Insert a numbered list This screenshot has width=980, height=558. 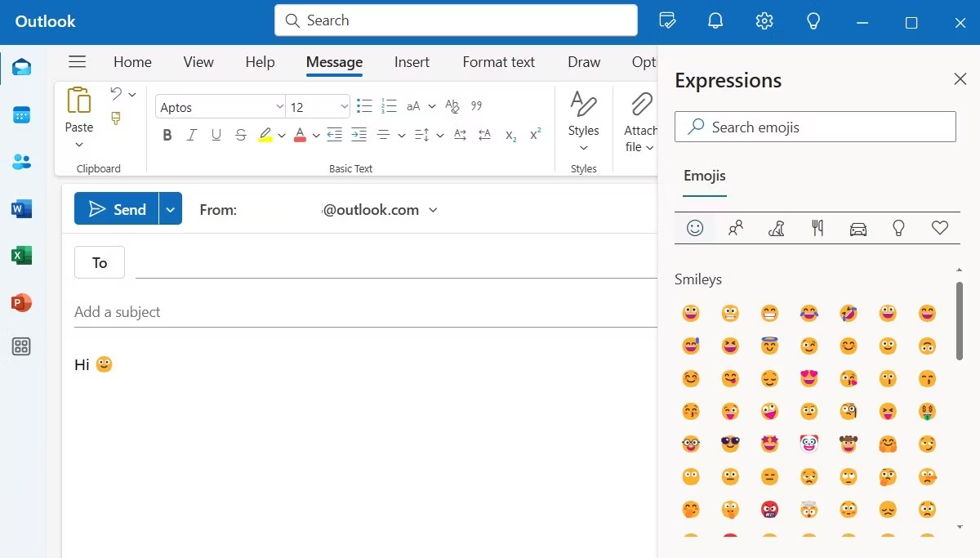(389, 106)
